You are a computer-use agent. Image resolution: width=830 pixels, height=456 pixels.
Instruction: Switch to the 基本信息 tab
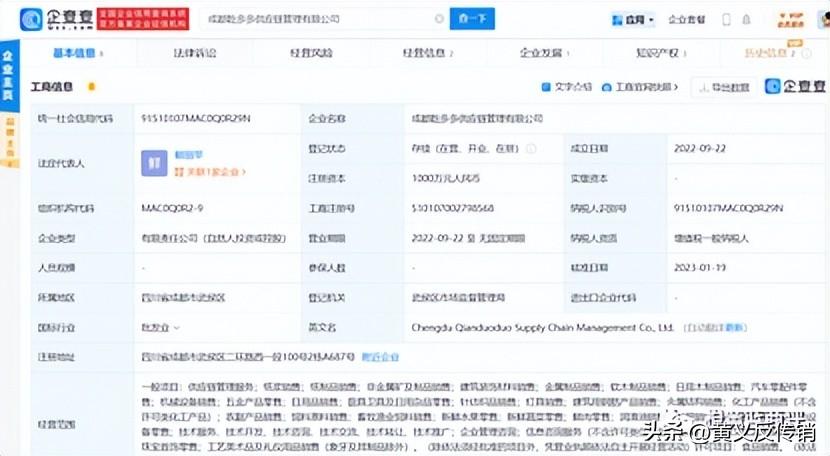click(x=78, y=53)
